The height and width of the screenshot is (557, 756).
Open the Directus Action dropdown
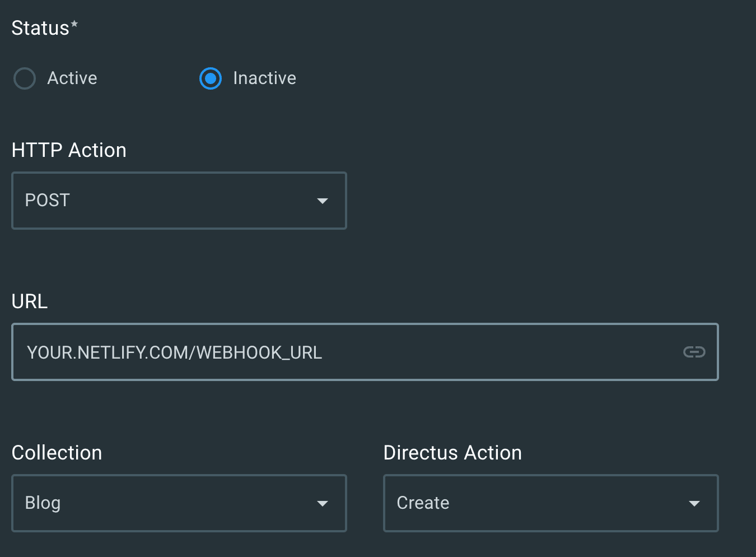pyautogui.click(x=551, y=503)
